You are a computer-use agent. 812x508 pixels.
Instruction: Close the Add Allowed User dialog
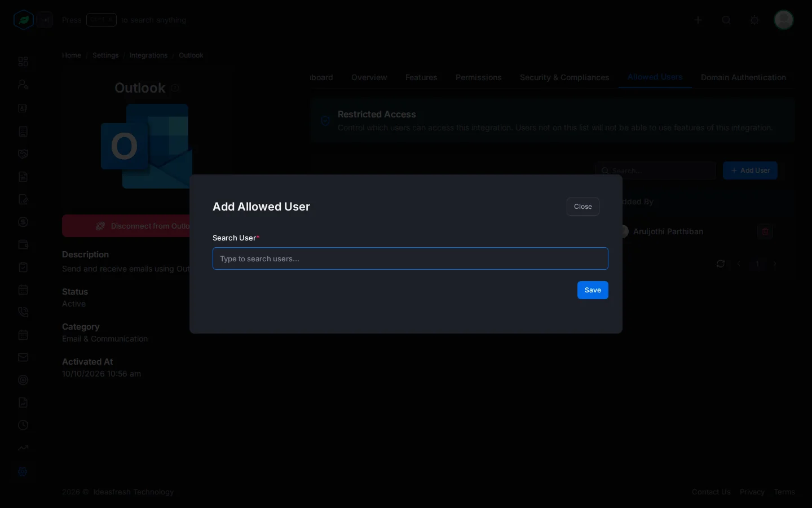click(583, 207)
